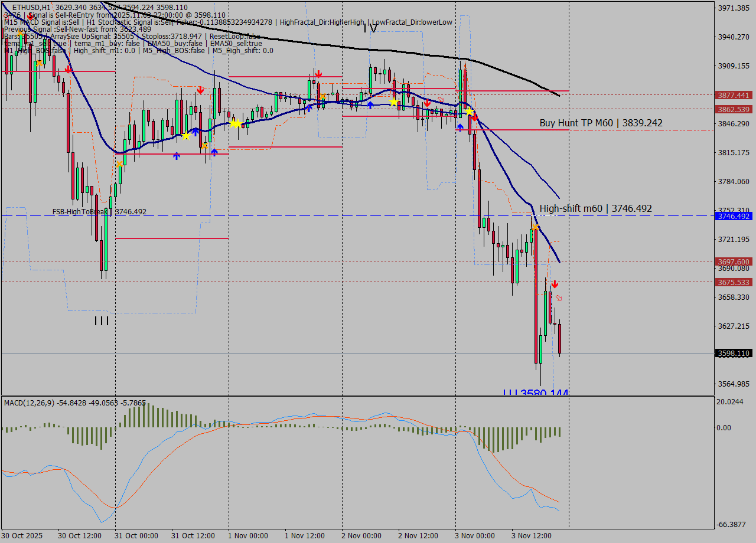Select the hollow red arrow outline near 3658 level
756x543 pixels.
(x=558, y=298)
